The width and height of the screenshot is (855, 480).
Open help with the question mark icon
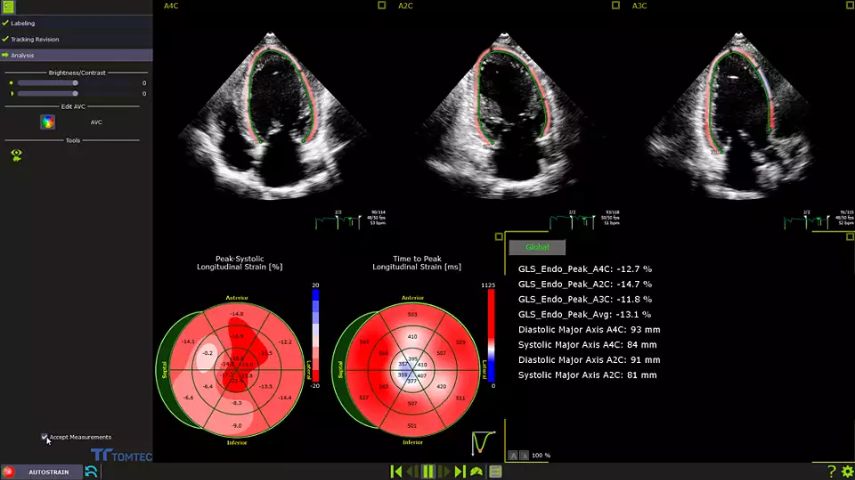pos(832,472)
